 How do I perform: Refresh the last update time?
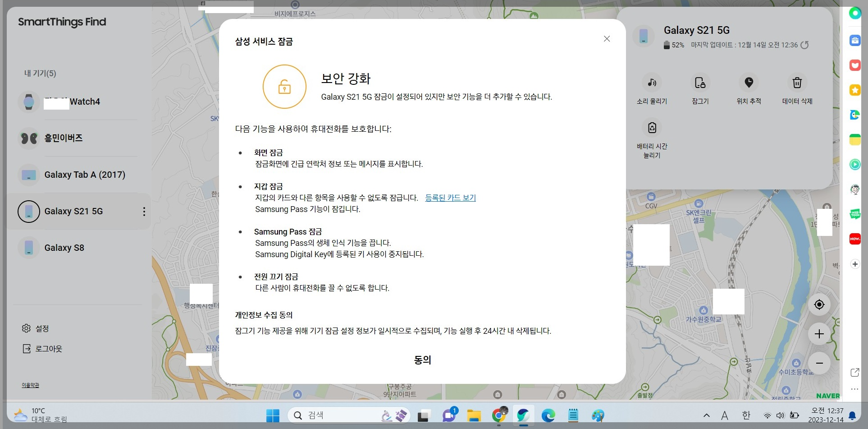click(804, 45)
